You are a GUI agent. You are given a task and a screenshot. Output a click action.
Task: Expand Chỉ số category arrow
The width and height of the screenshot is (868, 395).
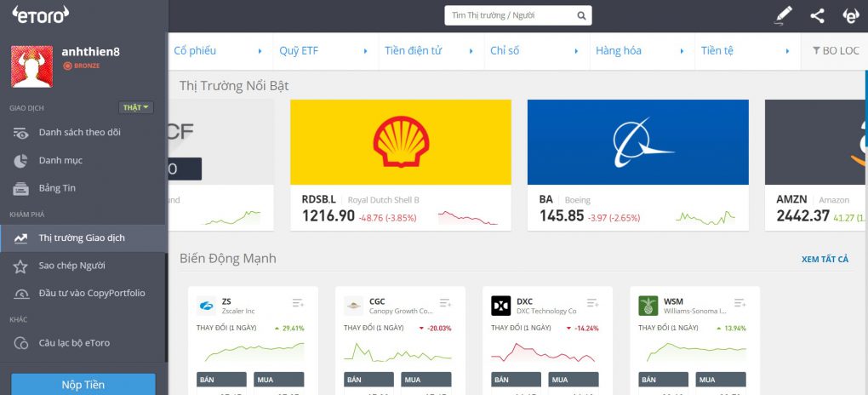click(576, 51)
